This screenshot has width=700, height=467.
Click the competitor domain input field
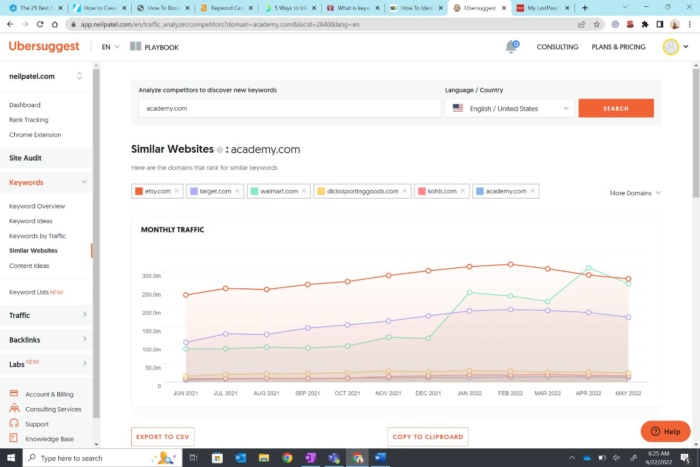290,108
